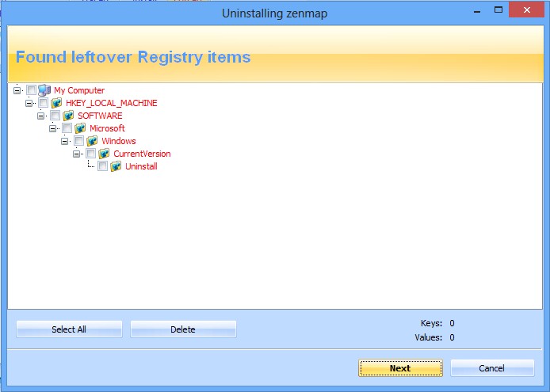Collapse the My Computer tree node
Viewport: 550px width, 392px height.
click(17, 90)
